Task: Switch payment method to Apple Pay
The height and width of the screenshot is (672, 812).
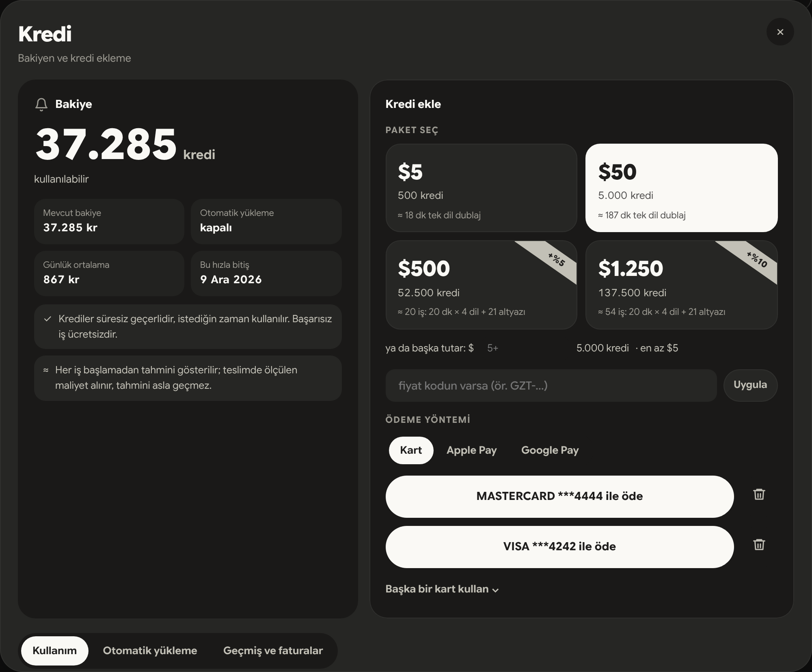Action: (x=471, y=450)
